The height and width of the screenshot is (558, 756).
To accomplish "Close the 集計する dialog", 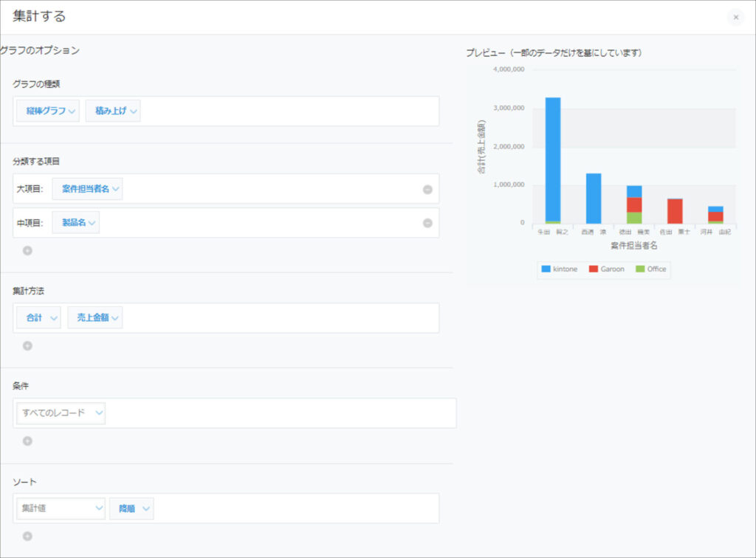I will click(735, 18).
